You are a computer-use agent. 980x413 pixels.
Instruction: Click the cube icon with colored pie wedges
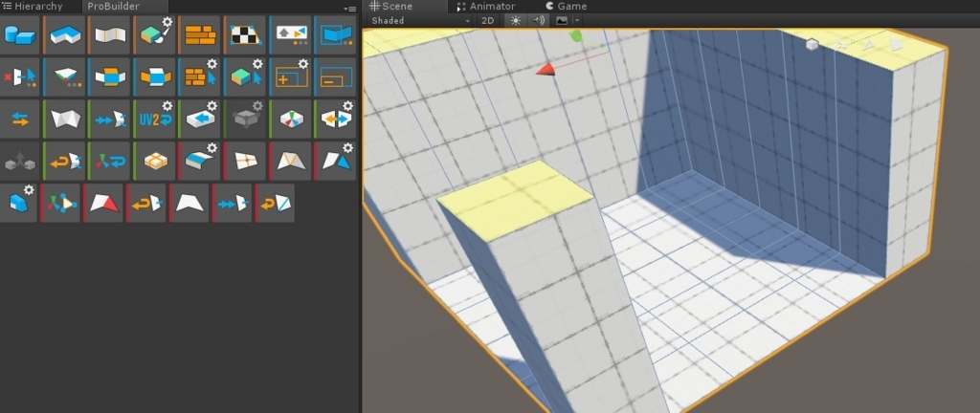291,120
